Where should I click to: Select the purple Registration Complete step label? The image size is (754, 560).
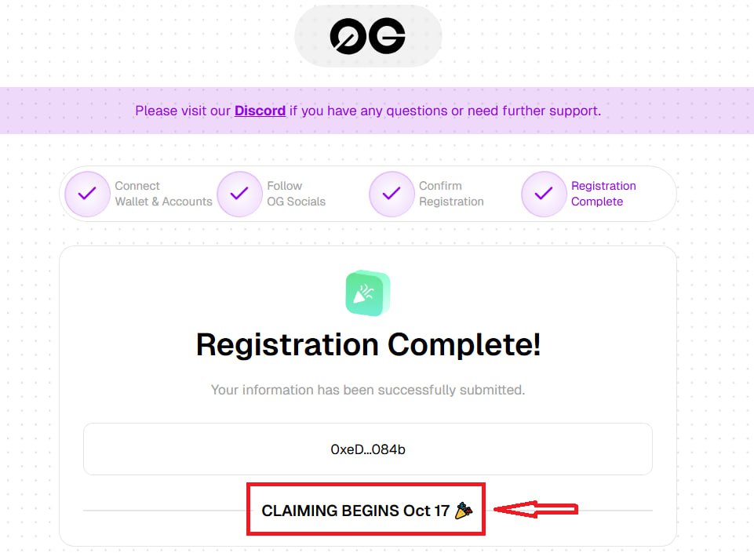tap(603, 194)
